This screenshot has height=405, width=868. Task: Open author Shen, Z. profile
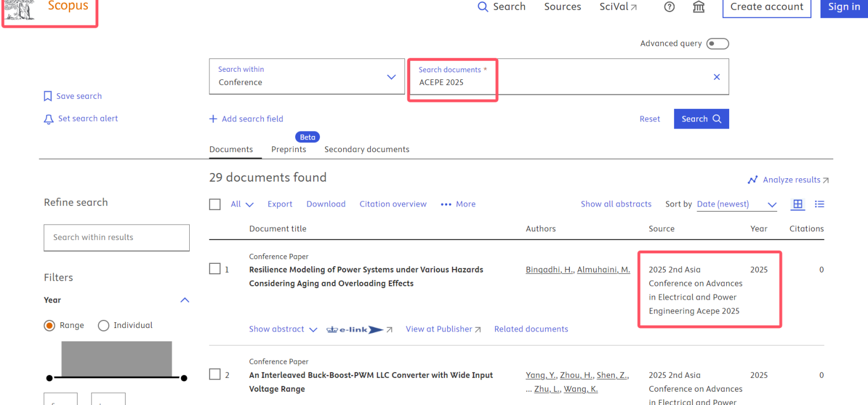[612, 375]
